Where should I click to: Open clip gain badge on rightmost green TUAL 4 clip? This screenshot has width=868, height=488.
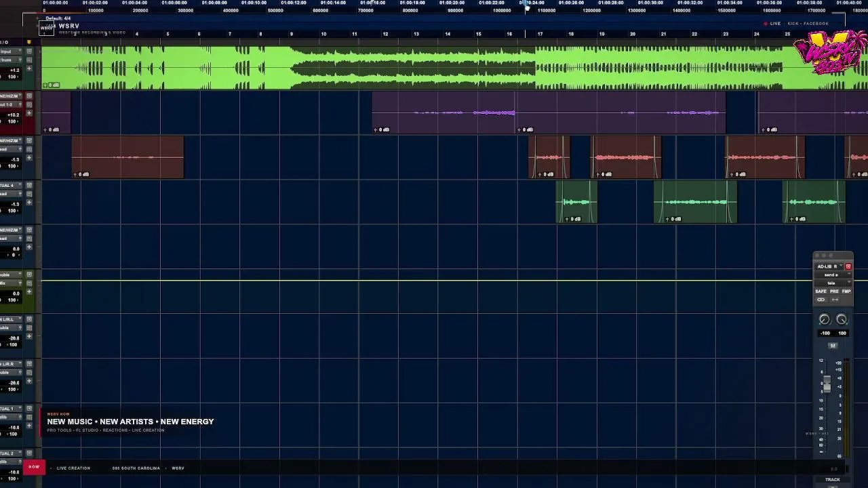click(797, 219)
